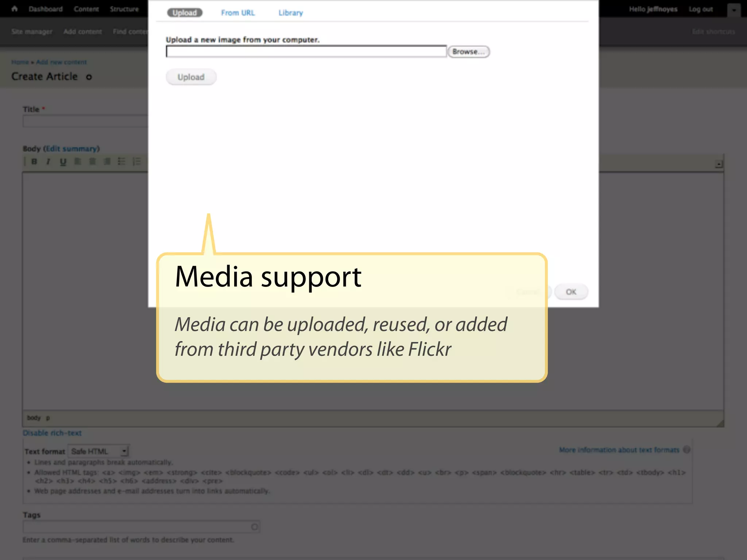This screenshot has width=747, height=560.
Task: Collapse the editor toolbar toggle
Action: [719, 164]
